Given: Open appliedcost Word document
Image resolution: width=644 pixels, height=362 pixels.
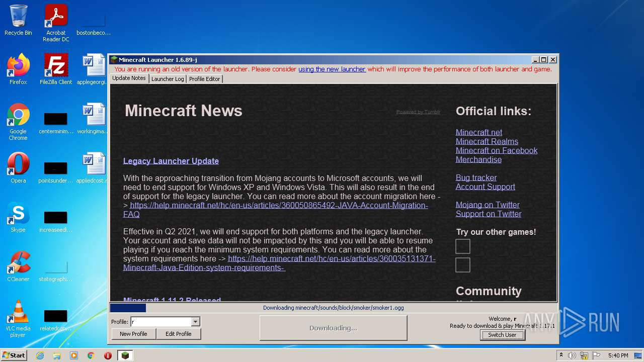Looking at the screenshot, I should [94, 168].
